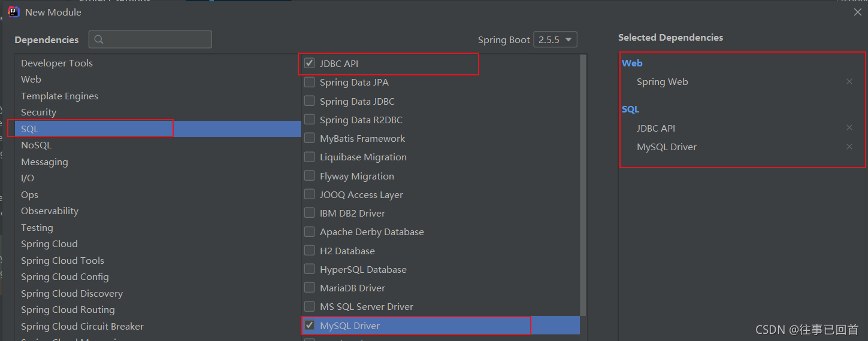Check the Spring Data JPA option
868x341 pixels.
point(309,82)
